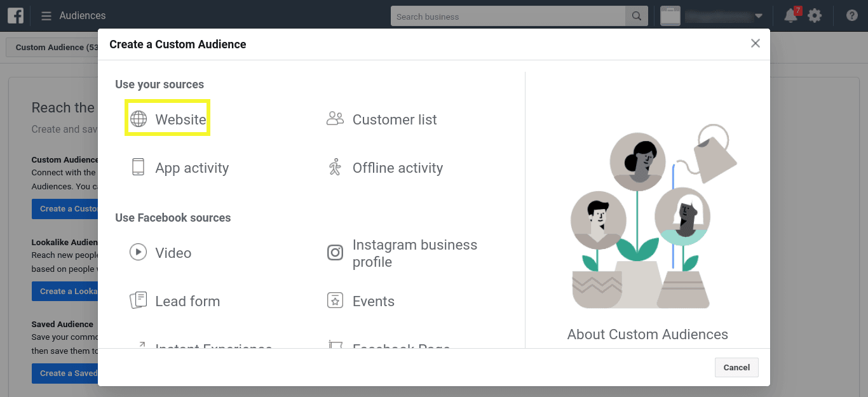Click the Customer list people icon

tap(335, 119)
